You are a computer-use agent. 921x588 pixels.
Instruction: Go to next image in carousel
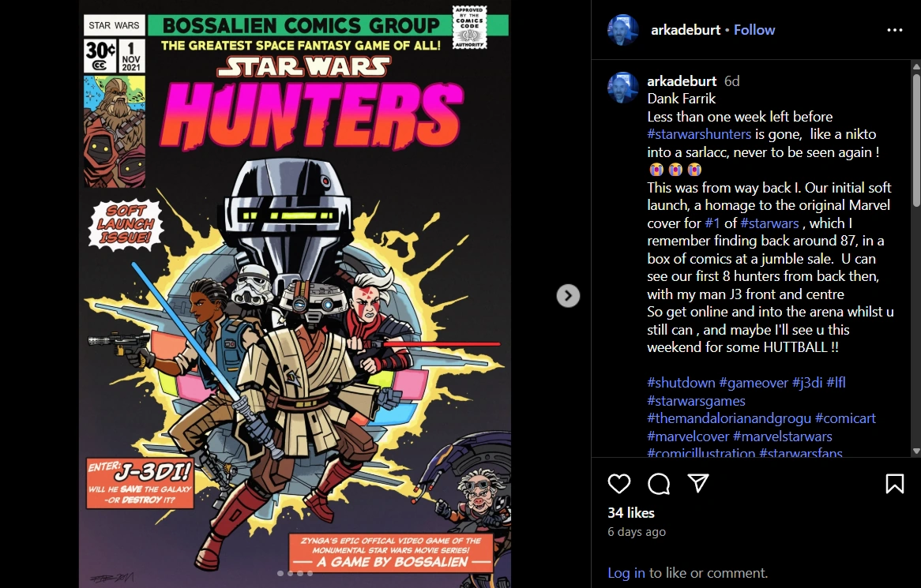[x=568, y=296]
